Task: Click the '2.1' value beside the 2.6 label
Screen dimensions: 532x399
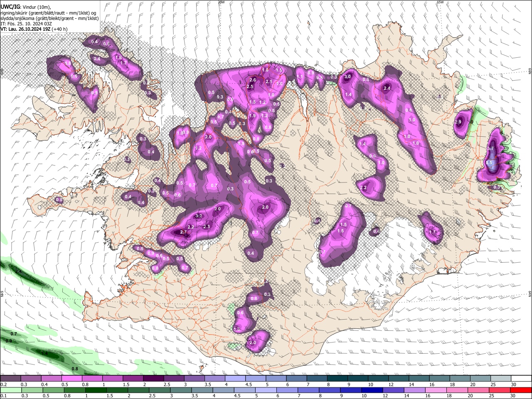Action: point(269,82)
